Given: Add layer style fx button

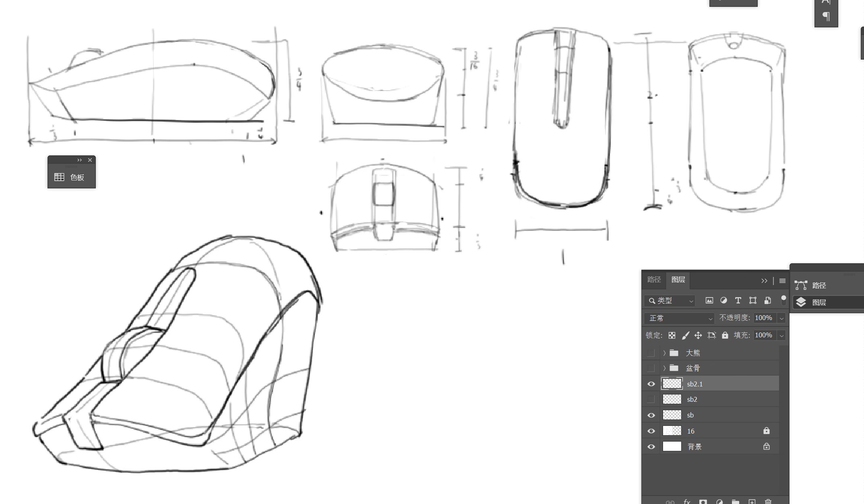Looking at the screenshot, I should (x=687, y=502).
